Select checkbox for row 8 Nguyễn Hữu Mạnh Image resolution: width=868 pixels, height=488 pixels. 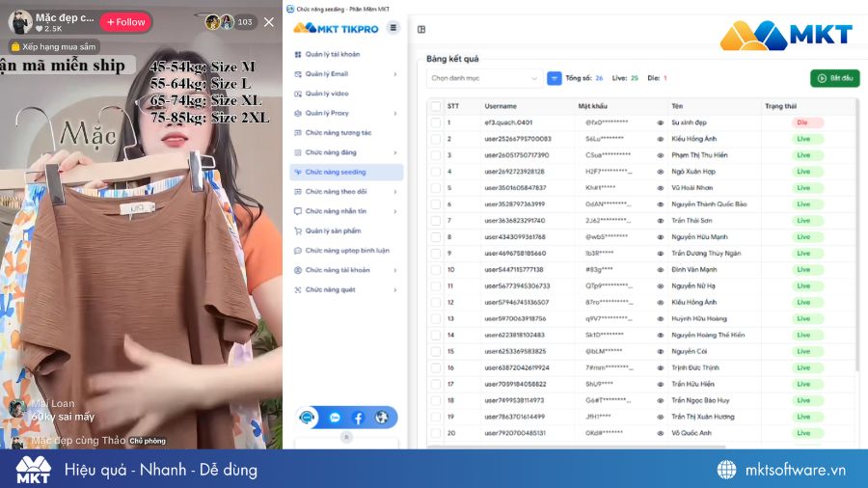pyautogui.click(x=436, y=237)
